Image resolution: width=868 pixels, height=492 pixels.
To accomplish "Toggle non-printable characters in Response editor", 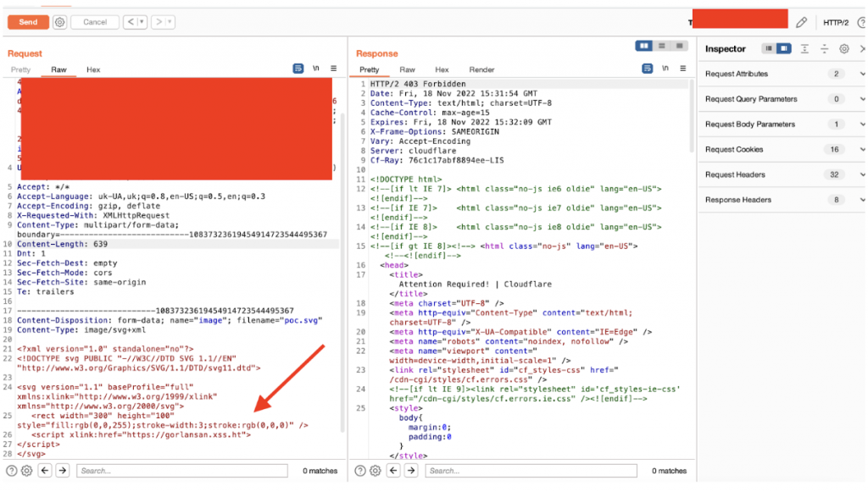I will tap(665, 69).
